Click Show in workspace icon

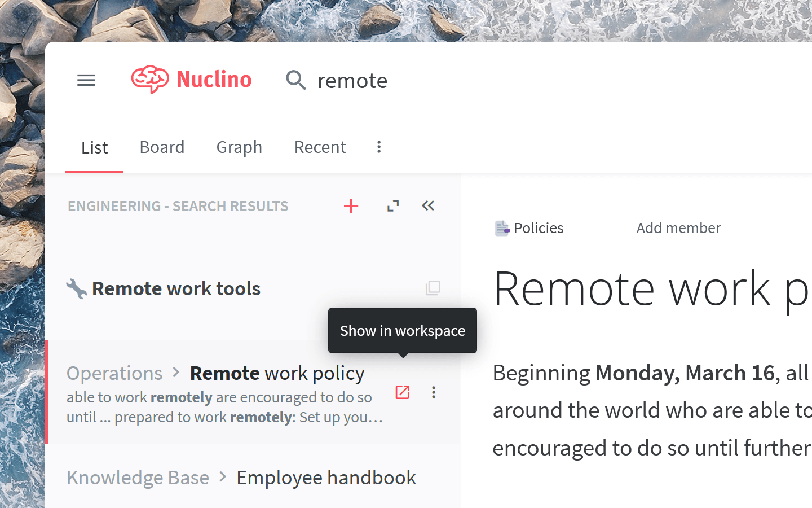tap(403, 392)
